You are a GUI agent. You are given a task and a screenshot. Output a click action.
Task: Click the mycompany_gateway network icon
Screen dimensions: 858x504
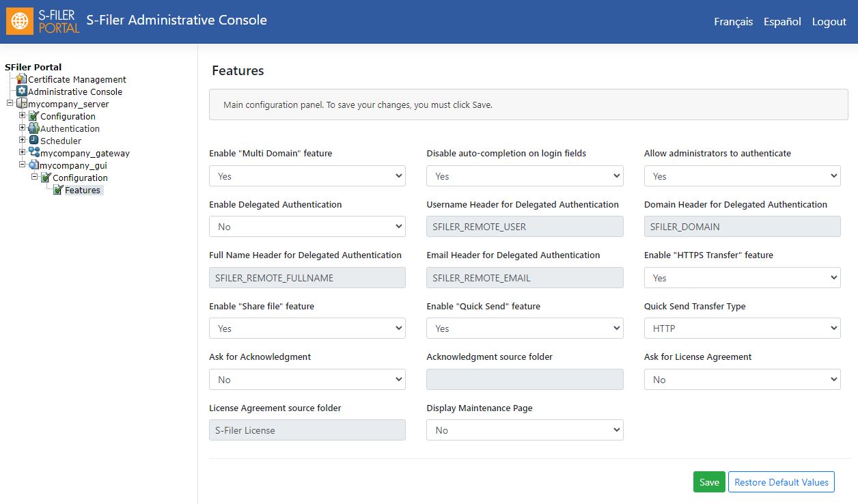click(x=34, y=153)
